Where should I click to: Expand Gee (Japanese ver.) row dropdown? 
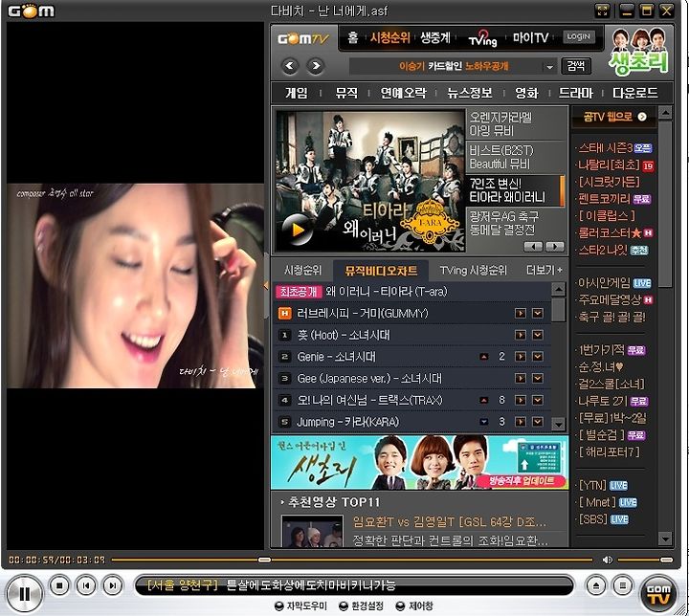(x=538, y=378)
